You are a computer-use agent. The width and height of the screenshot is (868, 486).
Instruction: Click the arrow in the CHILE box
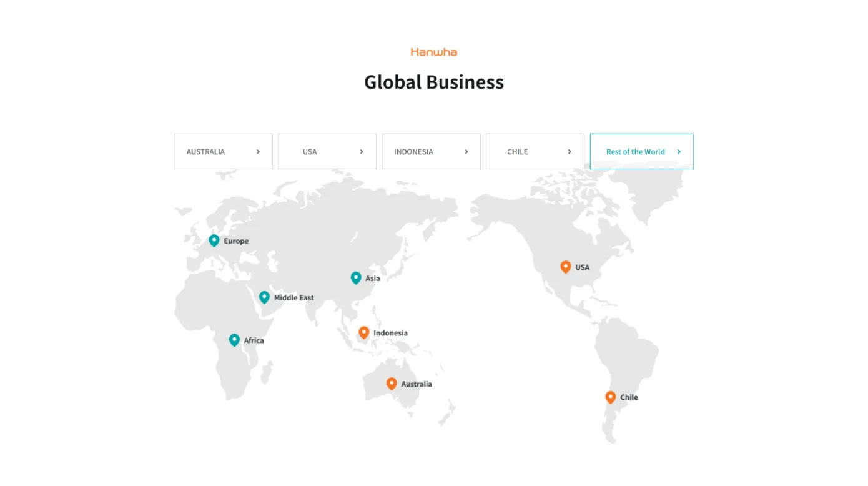tap(570, 152)
